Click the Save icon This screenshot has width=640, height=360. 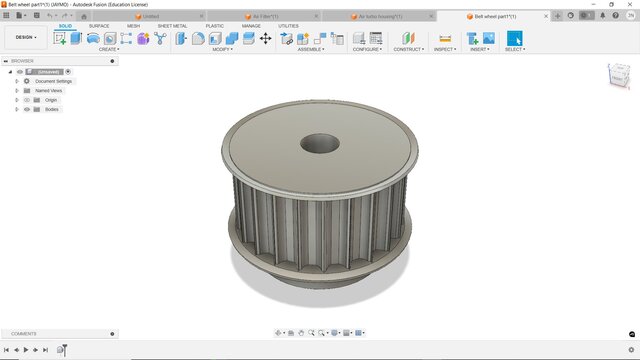click(x=37, y=16)
